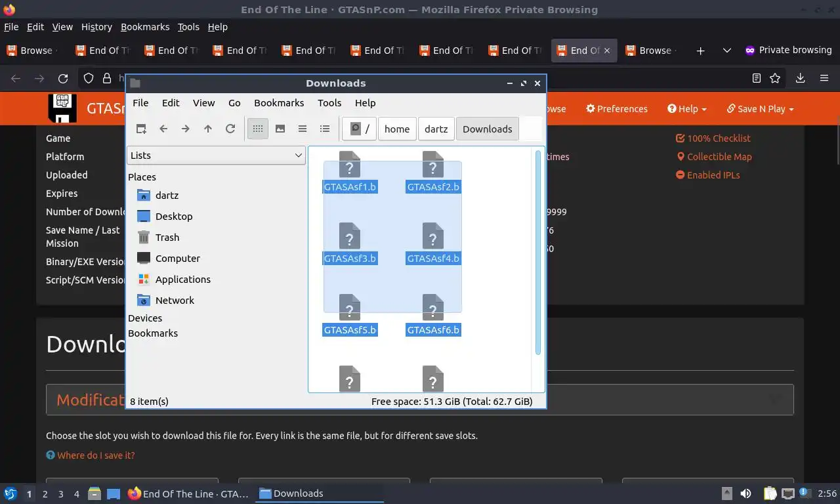Select the GTASAsf3.b file icon
This screenshot has height=504, width=840.
pos(350,236)
